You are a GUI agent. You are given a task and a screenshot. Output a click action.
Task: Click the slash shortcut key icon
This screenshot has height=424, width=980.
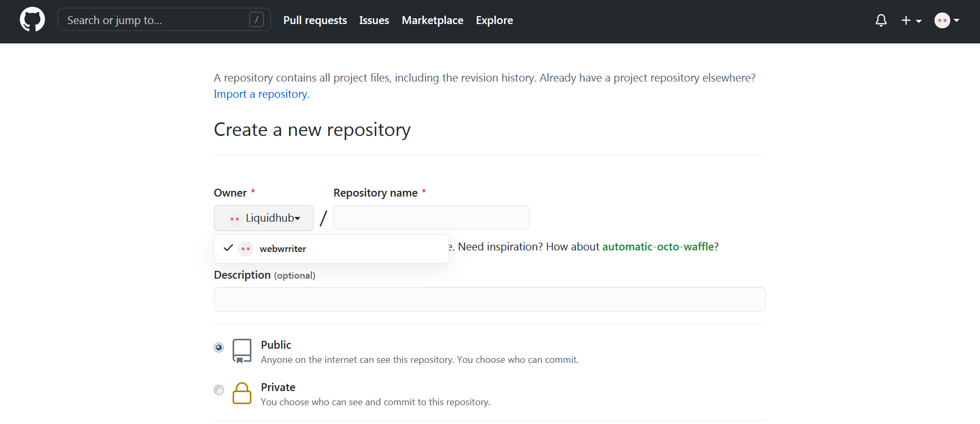[256, 20]
